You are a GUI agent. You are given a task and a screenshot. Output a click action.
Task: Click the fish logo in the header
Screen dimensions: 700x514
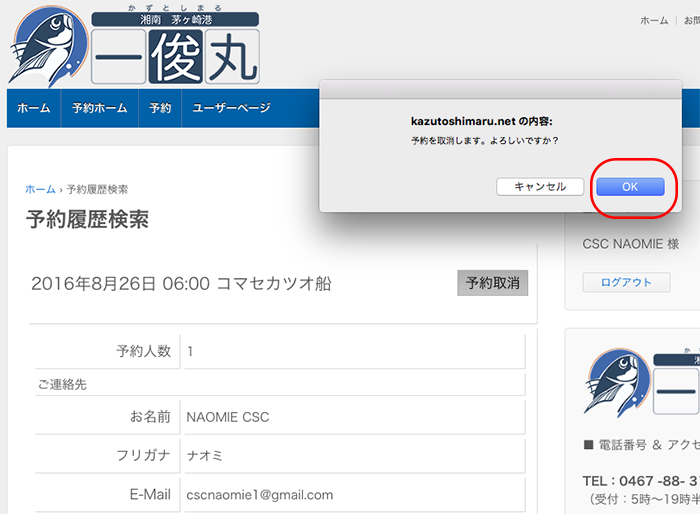coord(46,45)
